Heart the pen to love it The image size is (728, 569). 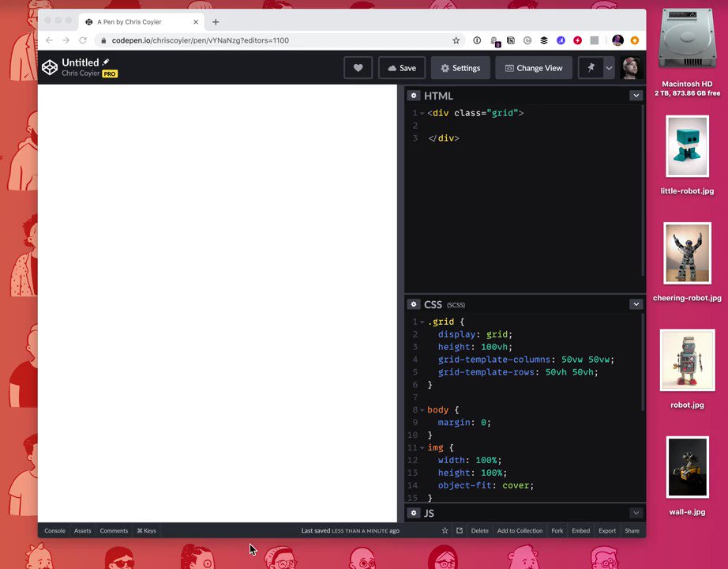(x=358, y=67)
